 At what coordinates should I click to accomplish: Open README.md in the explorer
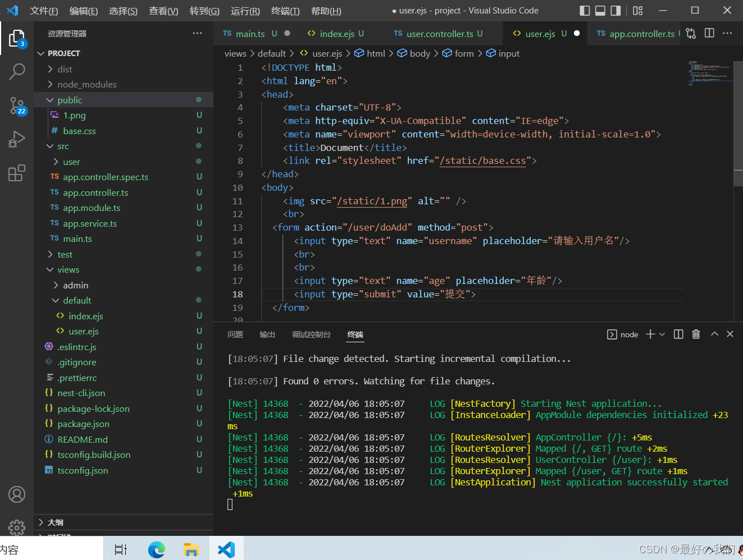(124, 439)
